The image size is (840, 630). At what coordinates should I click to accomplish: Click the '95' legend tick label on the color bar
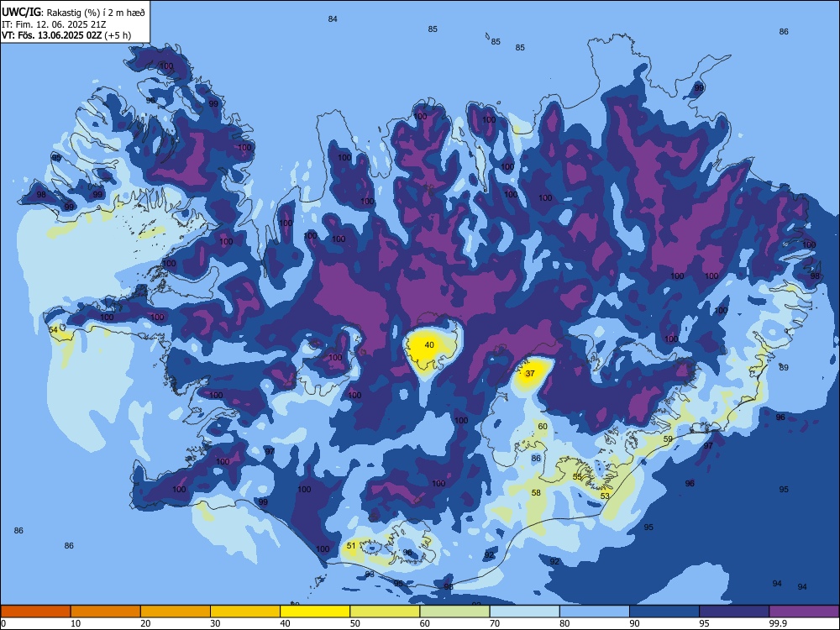pyautogui.click(x=705, y=623)
